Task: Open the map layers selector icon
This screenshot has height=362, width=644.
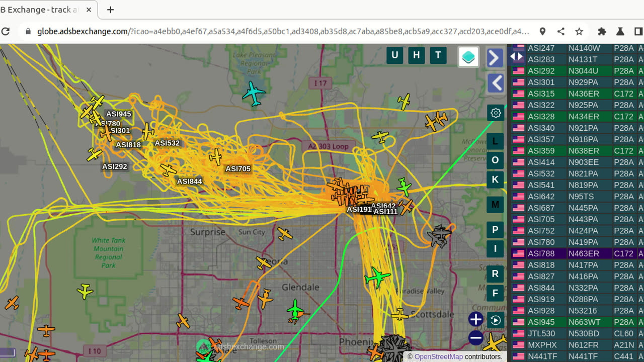Action: click(x=468, y=57)
